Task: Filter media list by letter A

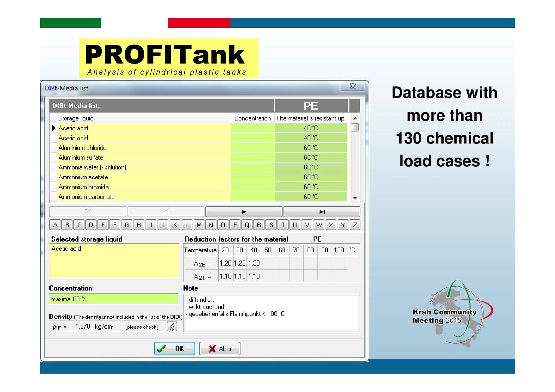Action: click(55, 225)
